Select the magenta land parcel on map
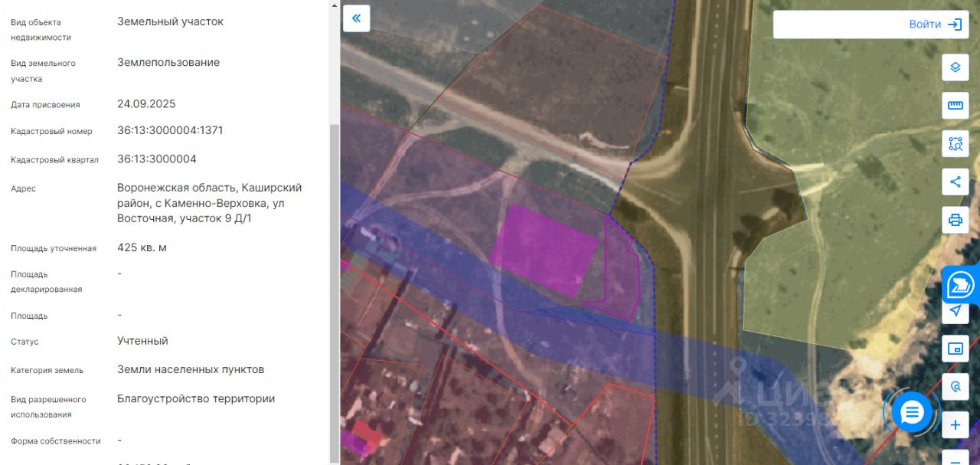Screen dimensions: 980x465 click(544, 250)
